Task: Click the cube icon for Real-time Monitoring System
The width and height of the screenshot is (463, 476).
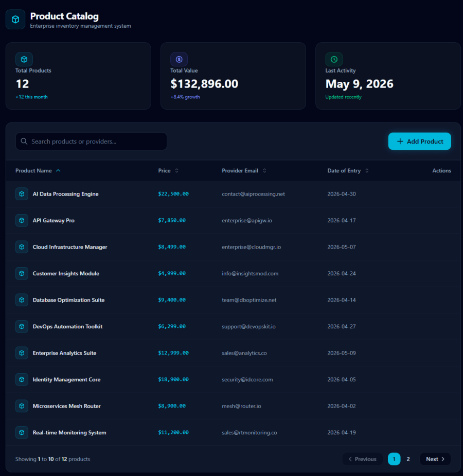Action: (22, 432)
